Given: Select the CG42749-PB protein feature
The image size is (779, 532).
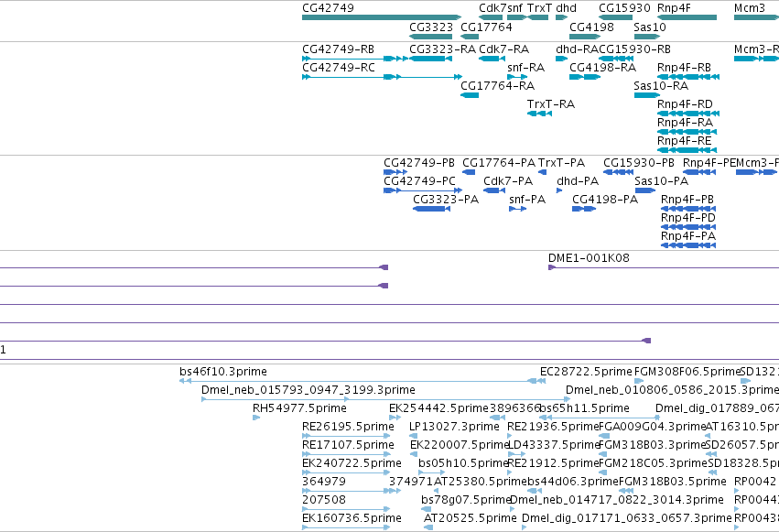Looking at the screenshot, I should pyautogui.click(x=395, y=172).
